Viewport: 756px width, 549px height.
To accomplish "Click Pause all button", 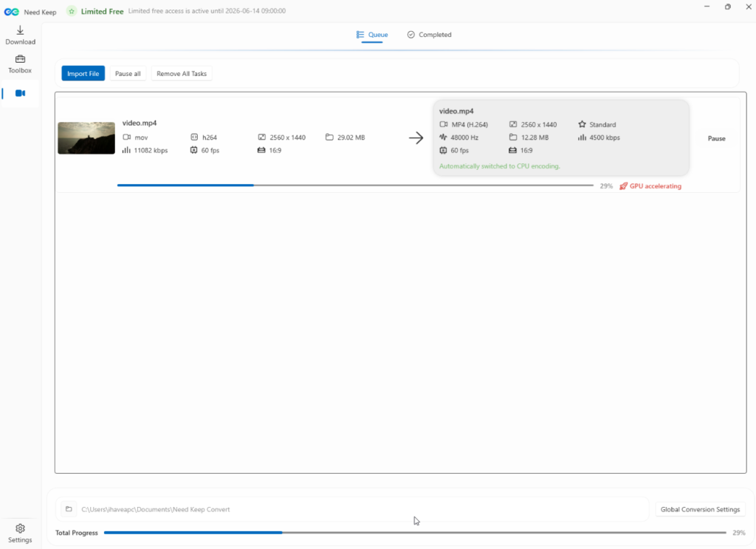I will click(128, 73).
